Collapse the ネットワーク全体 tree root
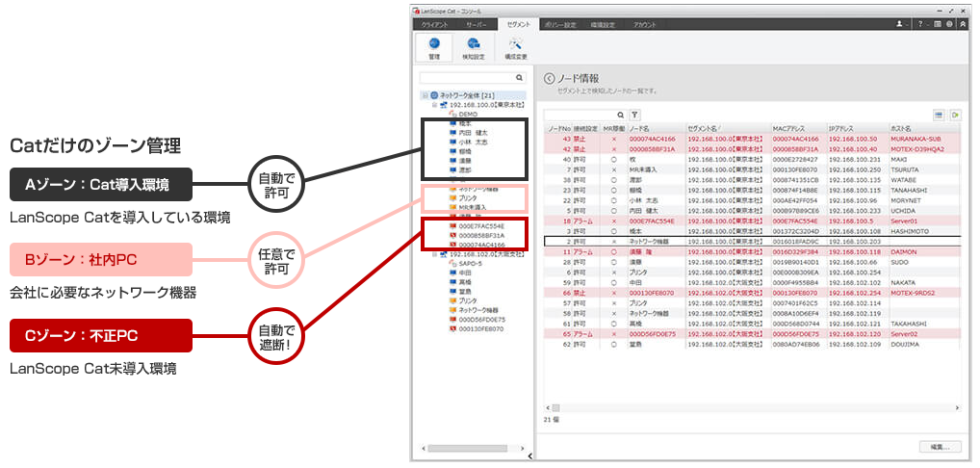This screenshot has height=468, width=980. tap(425, 95)
